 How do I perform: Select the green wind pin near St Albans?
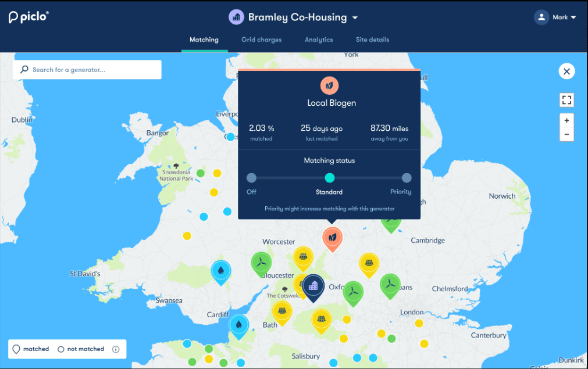click(x=390, y=286)
